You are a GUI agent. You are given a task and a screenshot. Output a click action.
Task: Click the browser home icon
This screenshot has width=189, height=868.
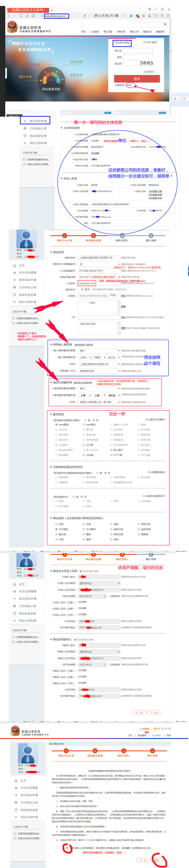click(x=27, y=16)
